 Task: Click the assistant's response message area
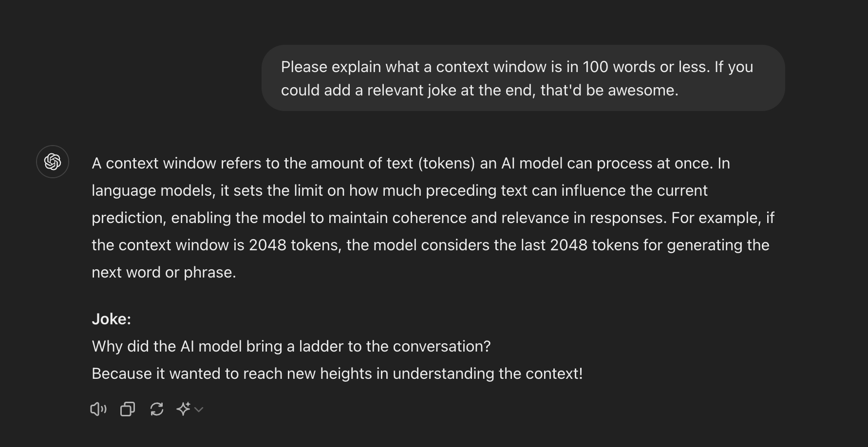coord(434,218)
